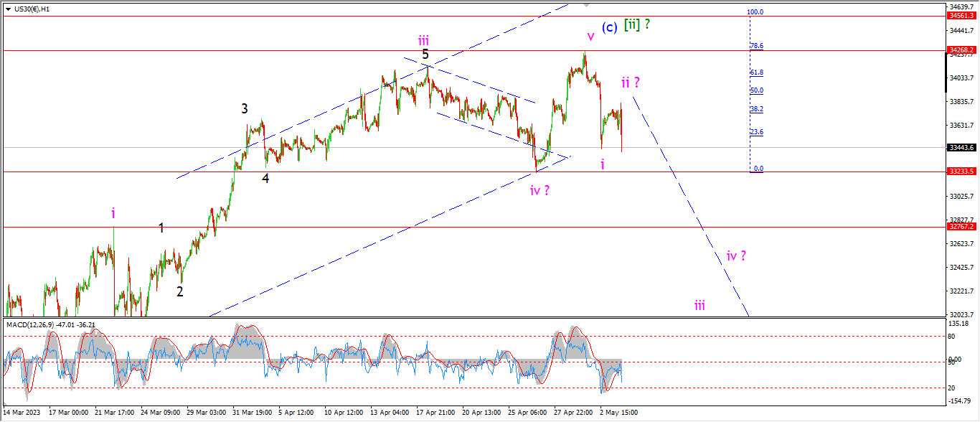The width and height of the screenshot is (980, 422).
Task: Select the 32767.2 red price label
Action: tap(961, 226)
